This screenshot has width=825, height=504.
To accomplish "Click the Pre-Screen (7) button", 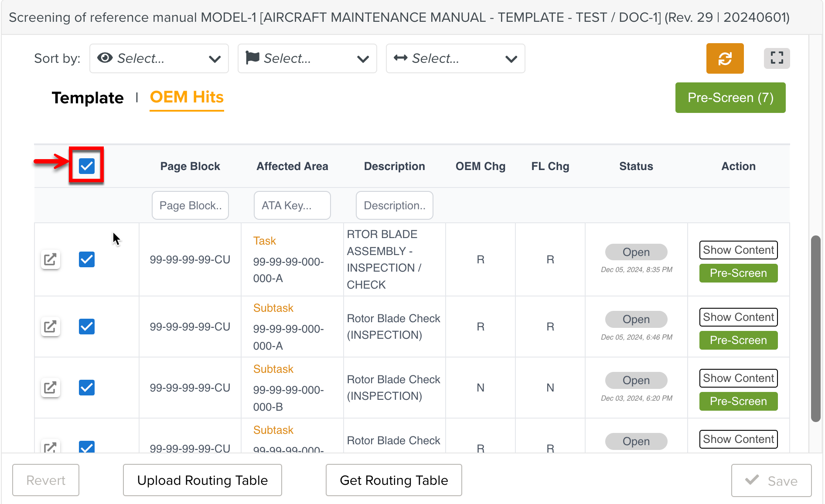I will pos(730,98).
